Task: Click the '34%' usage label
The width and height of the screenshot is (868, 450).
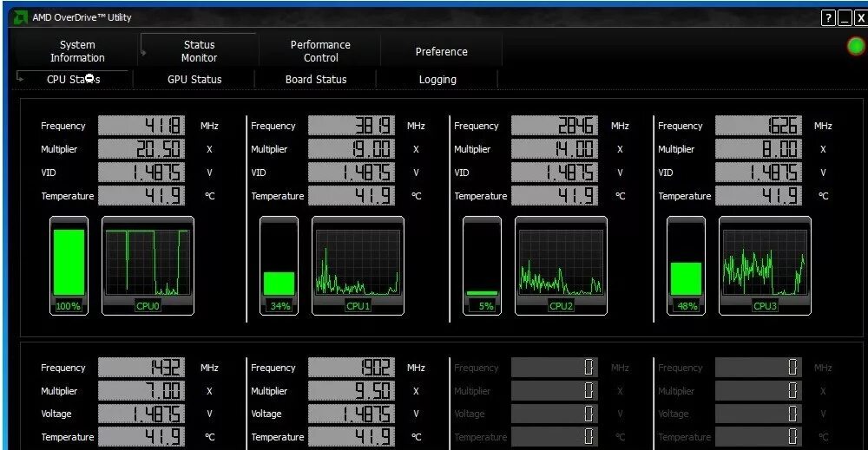Action: point(280,306)
